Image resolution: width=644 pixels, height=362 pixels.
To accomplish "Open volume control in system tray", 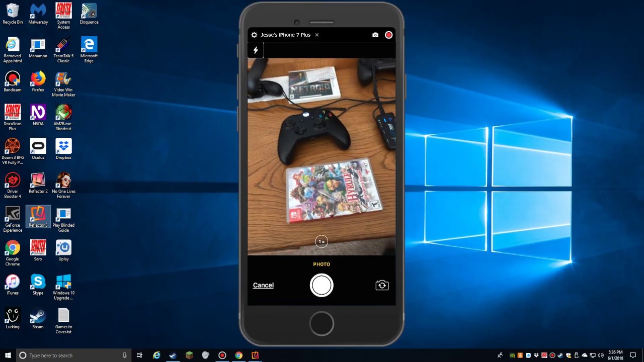I will tap(600, 355).
